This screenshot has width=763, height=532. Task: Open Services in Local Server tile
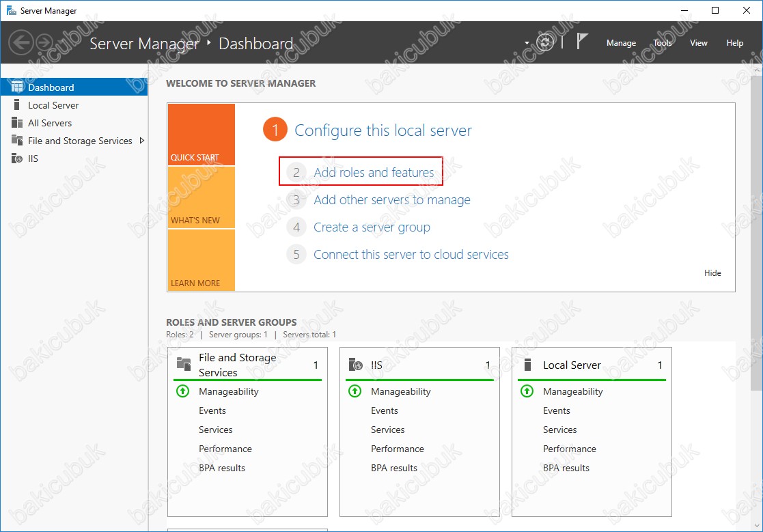pos(560,430)
